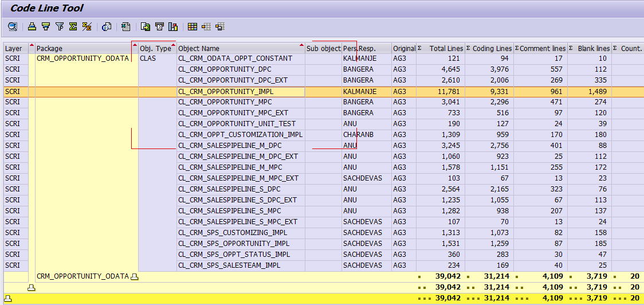Collapse the second-level subtotal row icon
Viewport: 644px width, 305px height.
pyautogui.click(x=31, y=287)
